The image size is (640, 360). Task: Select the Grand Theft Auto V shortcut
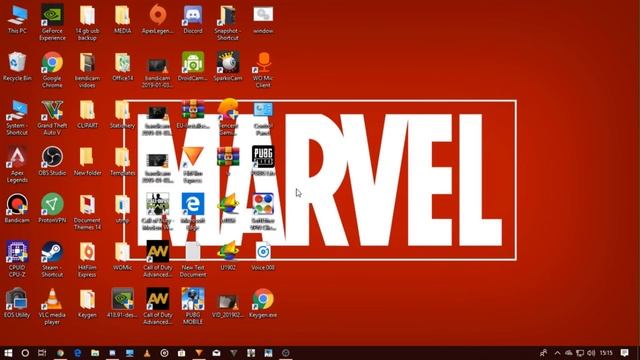52,117
